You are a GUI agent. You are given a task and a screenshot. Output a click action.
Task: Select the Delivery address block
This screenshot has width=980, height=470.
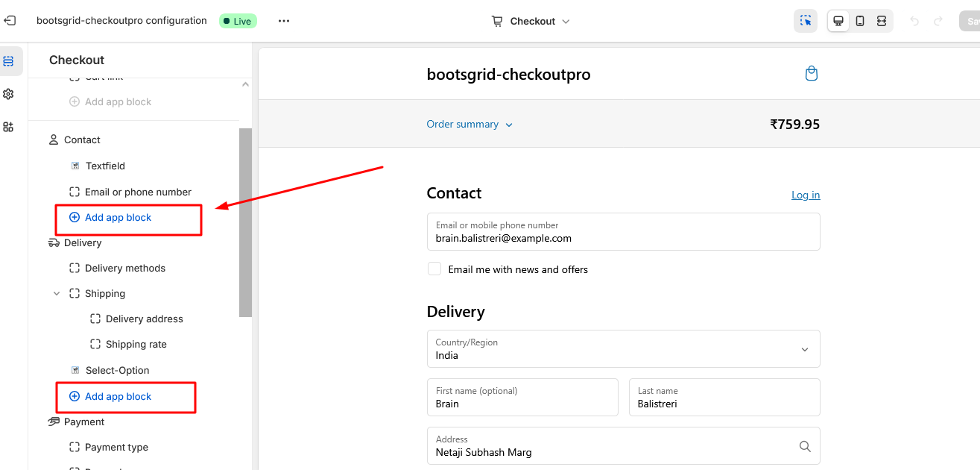point(145,319)
